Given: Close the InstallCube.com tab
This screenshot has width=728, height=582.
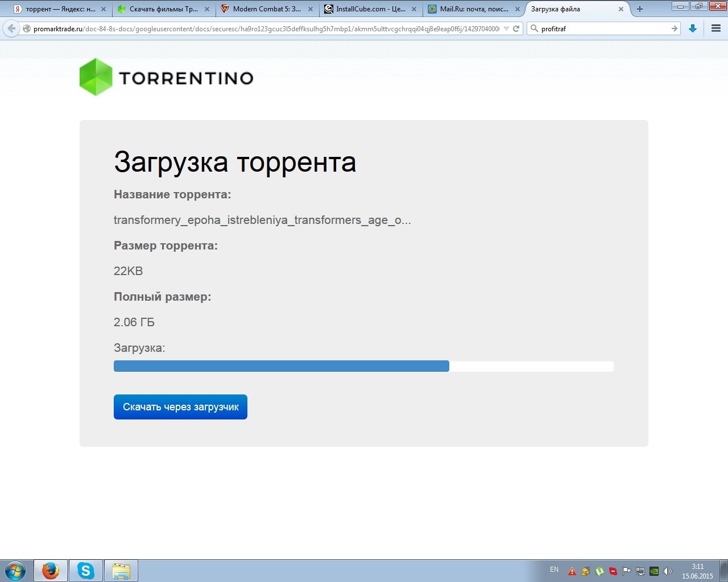Looking at the screenshot, I should pyautogui.click(x=413, y=9).
